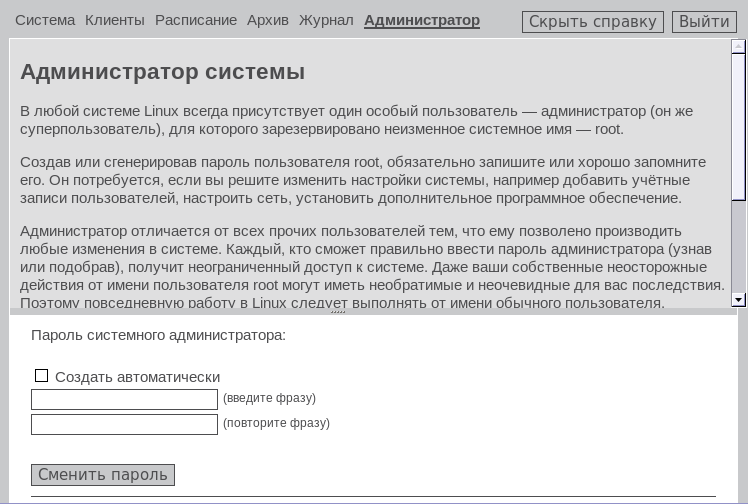Select the Администратор tab

[421, 20]
